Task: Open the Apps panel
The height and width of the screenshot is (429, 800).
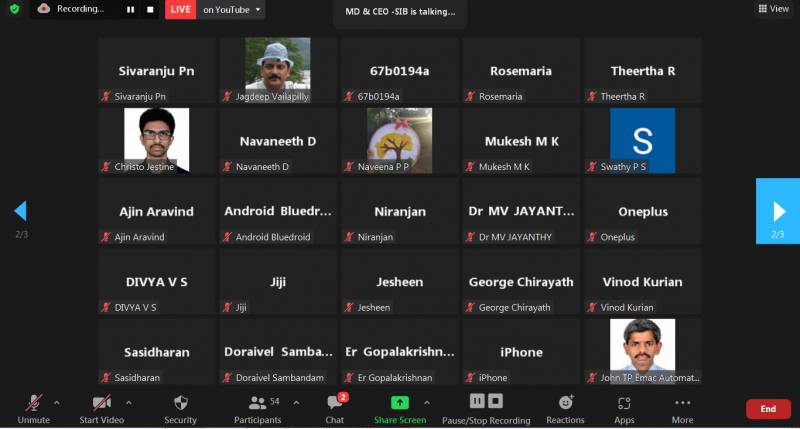Action: 624,408
